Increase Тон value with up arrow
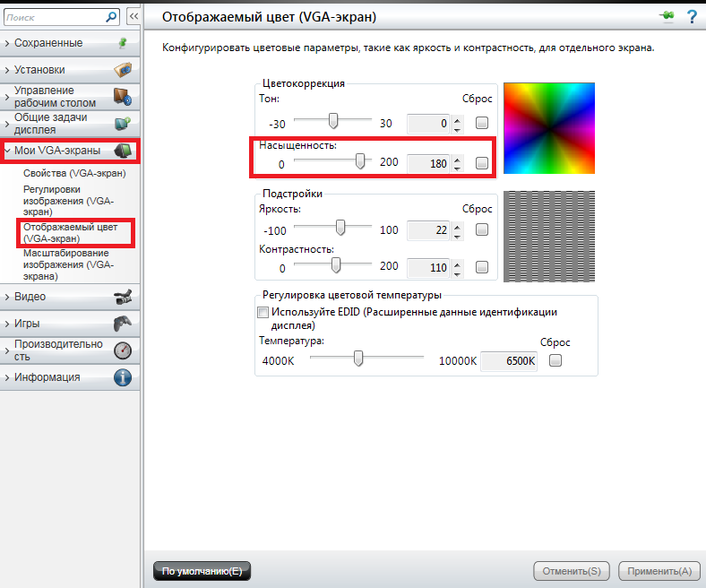The width and height of the screenshot is (706, 588). click(x=458, y=120)
